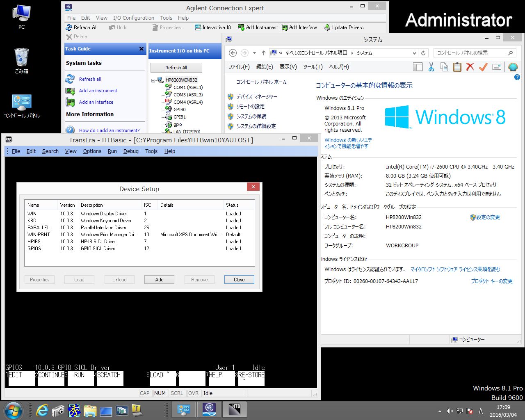Open the Debug menu in HTBasic

[x=131, y=151]
